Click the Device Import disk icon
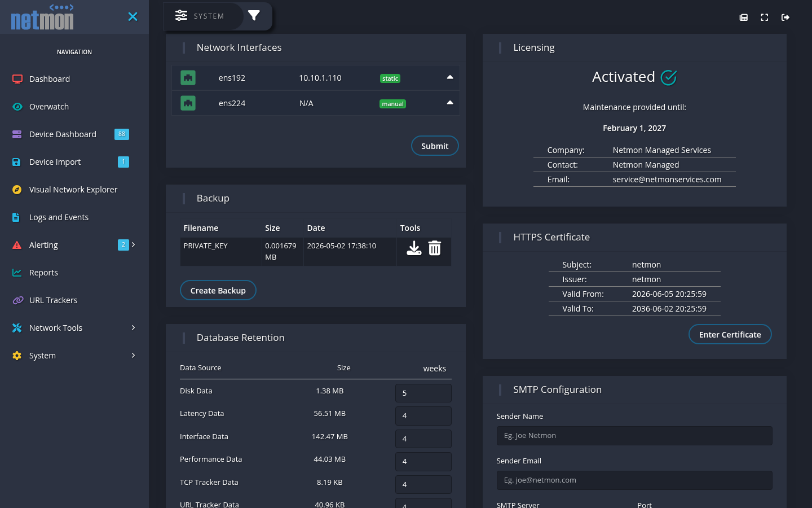The image size is (812, 508). point(17,162)
